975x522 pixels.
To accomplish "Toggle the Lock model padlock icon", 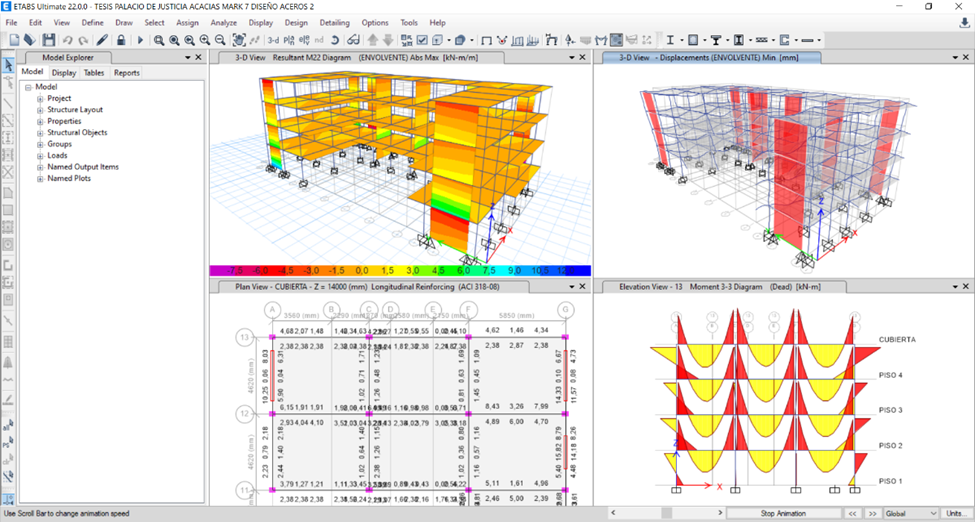I will coord(121,40).
